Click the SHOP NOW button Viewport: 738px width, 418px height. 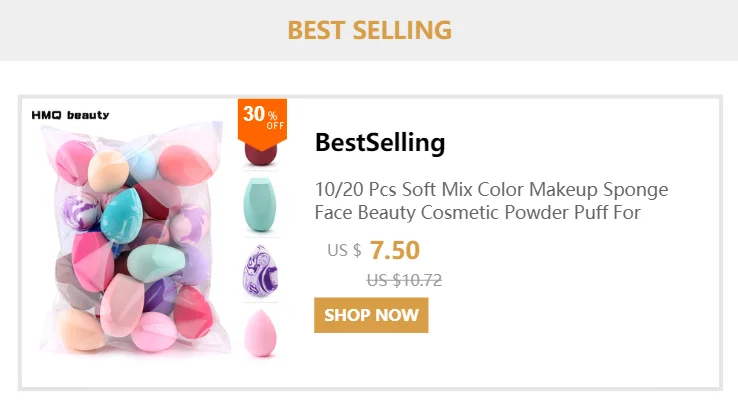click(x=371, y=315)
